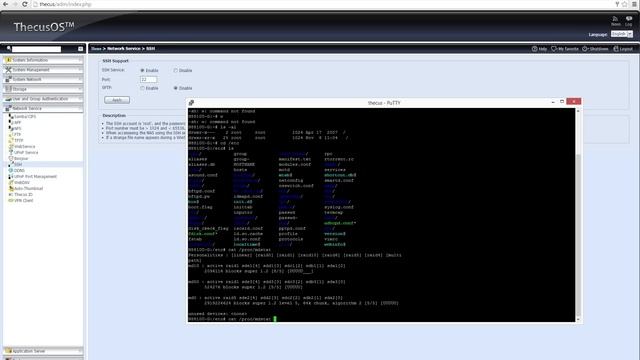Expand the Storage section
Screen dimensions: 640x360
pos(43,89)
